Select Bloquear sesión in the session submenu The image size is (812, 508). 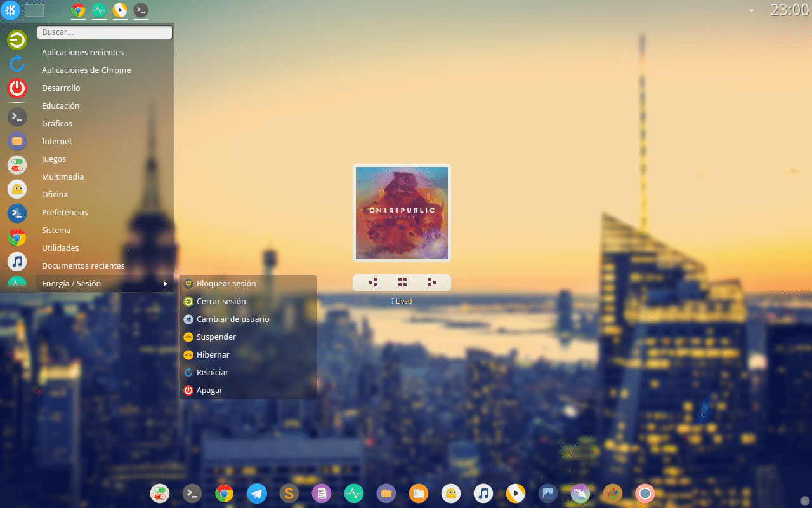[247, 284]
